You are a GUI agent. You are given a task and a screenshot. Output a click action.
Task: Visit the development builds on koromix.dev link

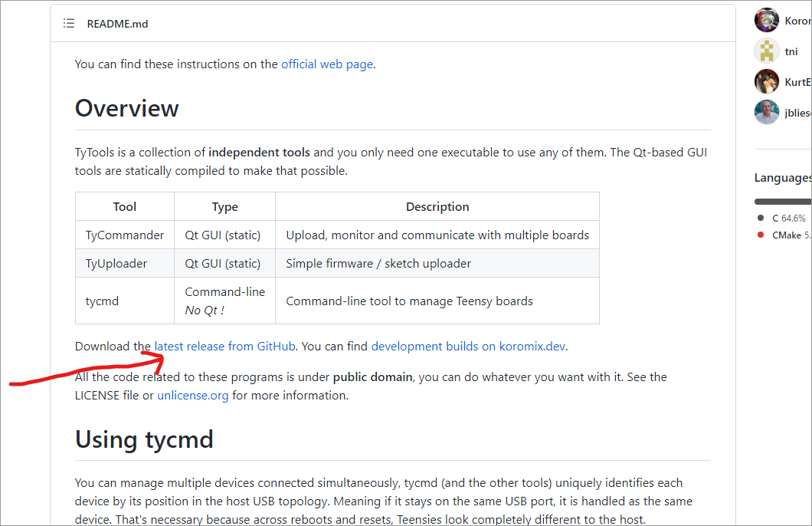(467, 346)
